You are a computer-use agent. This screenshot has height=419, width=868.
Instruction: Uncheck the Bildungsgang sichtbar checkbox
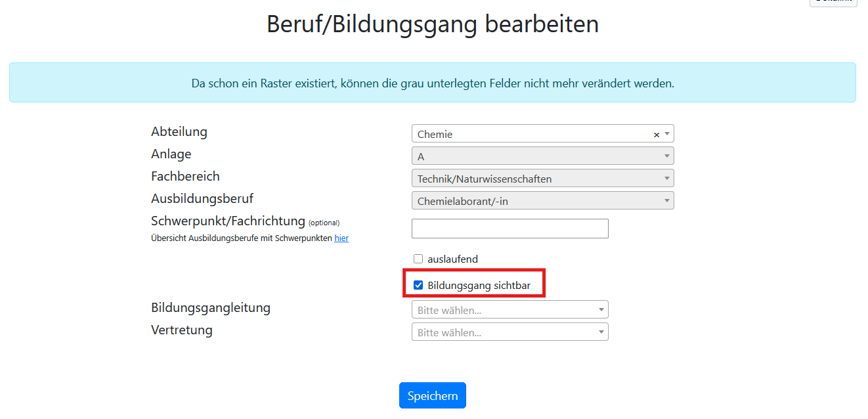[418, 285]
